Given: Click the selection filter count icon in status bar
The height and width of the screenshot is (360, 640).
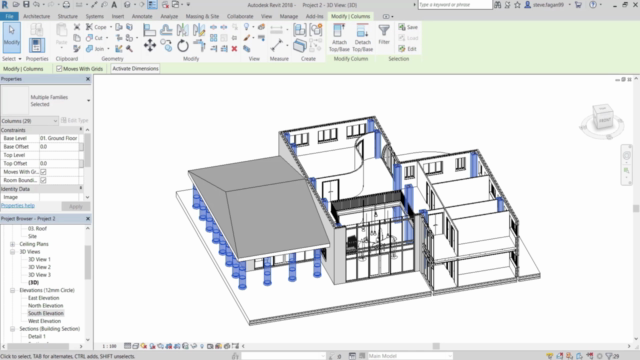Looking at the screenshot, I should (612, 356).
